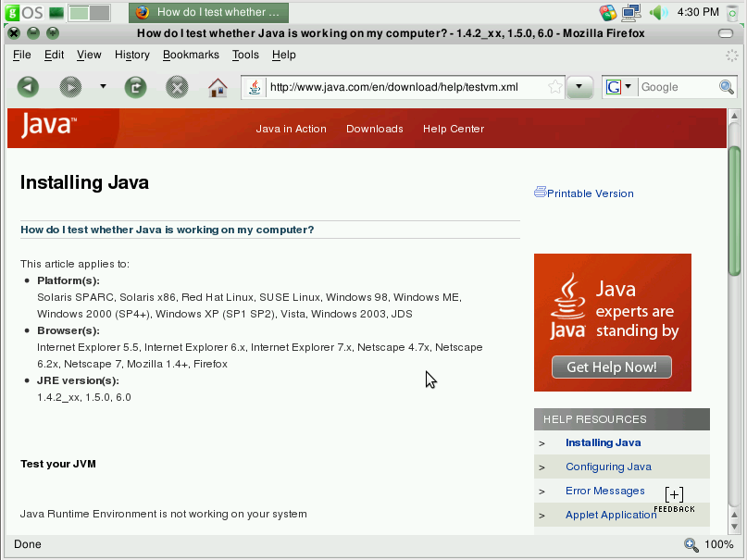Switch to the first workspace pane
The height and width of the screenshot is (560, 747).
(79, 13)
